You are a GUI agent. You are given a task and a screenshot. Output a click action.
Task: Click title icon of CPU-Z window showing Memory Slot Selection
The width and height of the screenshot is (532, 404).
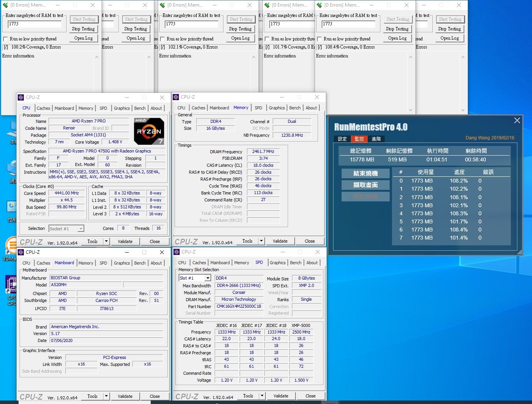(x=177, y=252)
